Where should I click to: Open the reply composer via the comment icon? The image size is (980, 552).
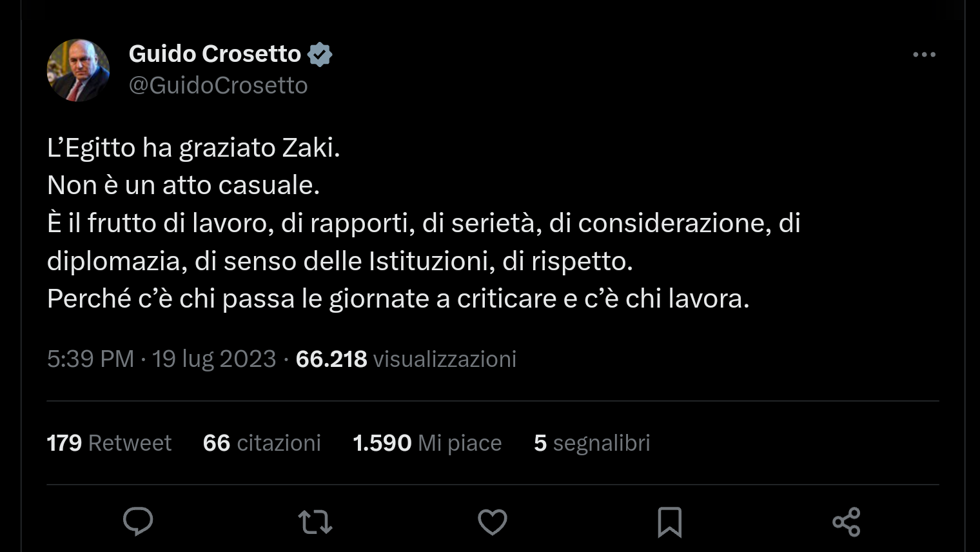(137, 522)
